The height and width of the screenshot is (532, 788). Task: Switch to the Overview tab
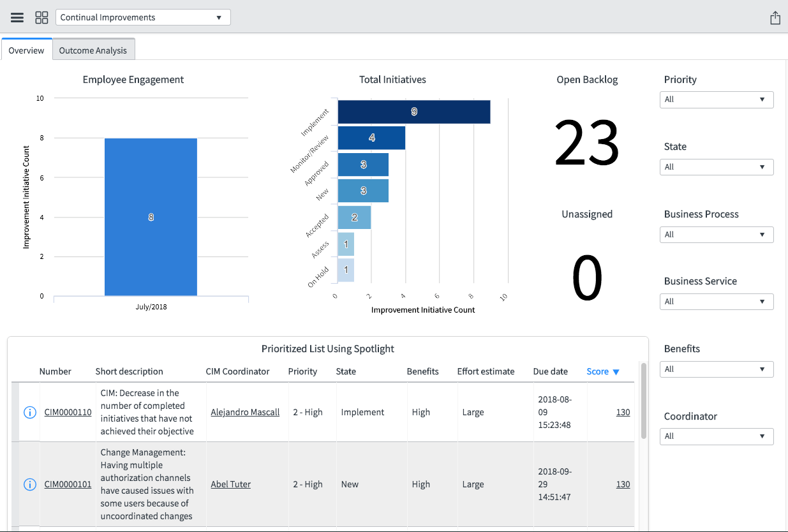click(26, 50)
